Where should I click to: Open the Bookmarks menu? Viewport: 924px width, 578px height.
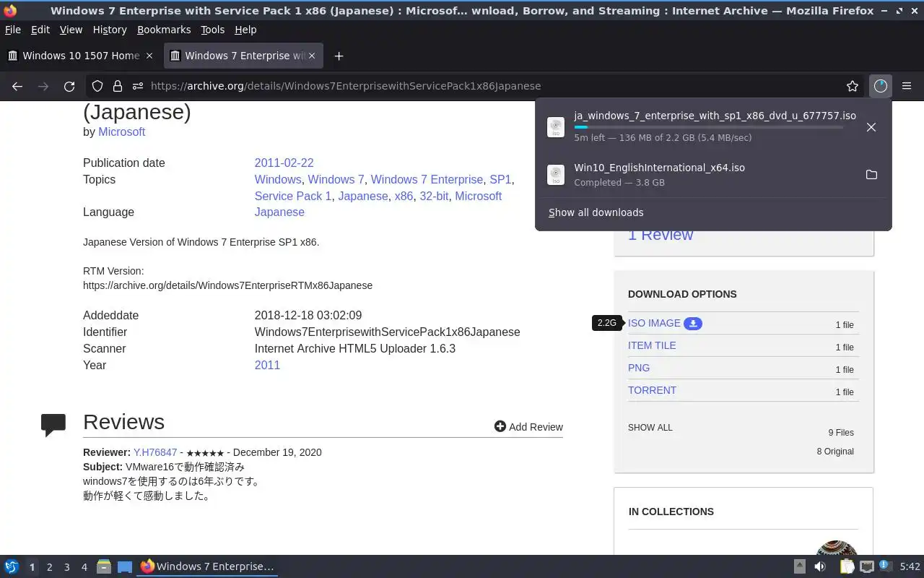click(164, 30)
